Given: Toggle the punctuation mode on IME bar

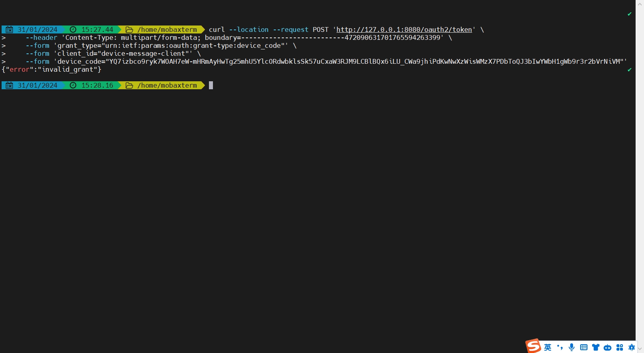Looking at the screenshot, I should [560, 347].
